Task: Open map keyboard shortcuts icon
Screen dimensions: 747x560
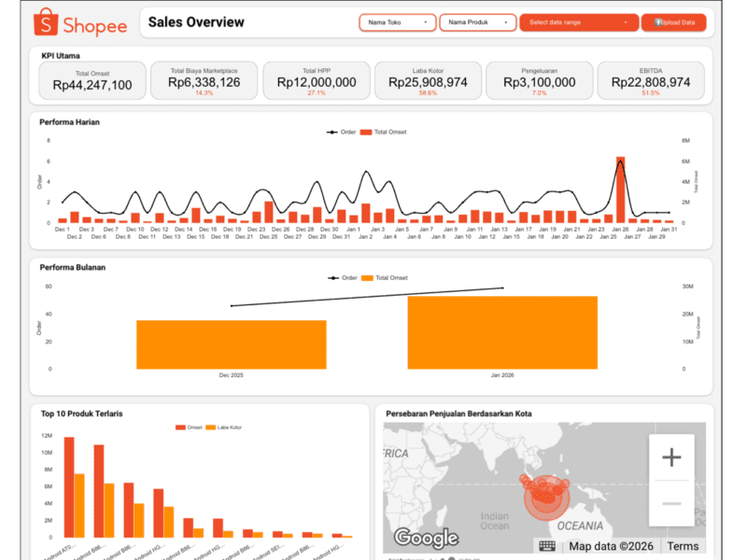Action: (546, 546)
